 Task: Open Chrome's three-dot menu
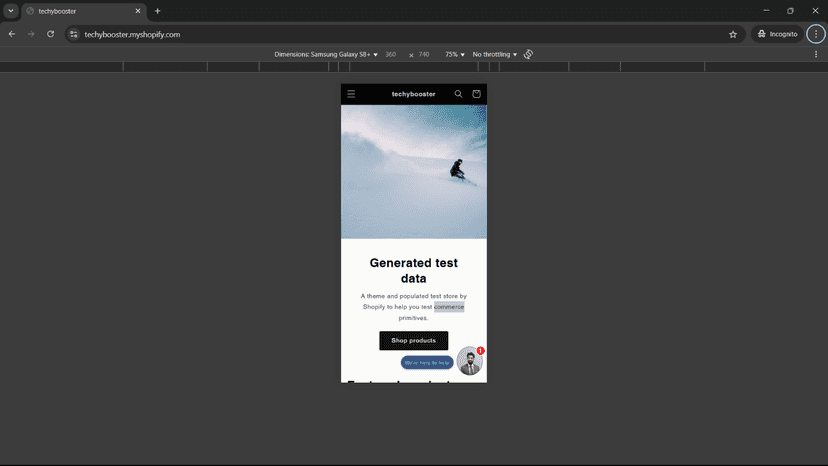(816, 34)
